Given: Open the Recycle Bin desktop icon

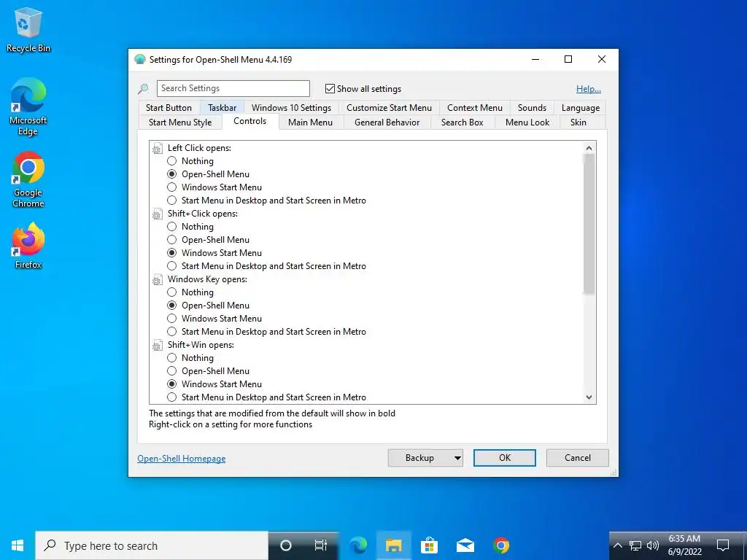Looking at the screenshot, I should (x=28, y=31).
